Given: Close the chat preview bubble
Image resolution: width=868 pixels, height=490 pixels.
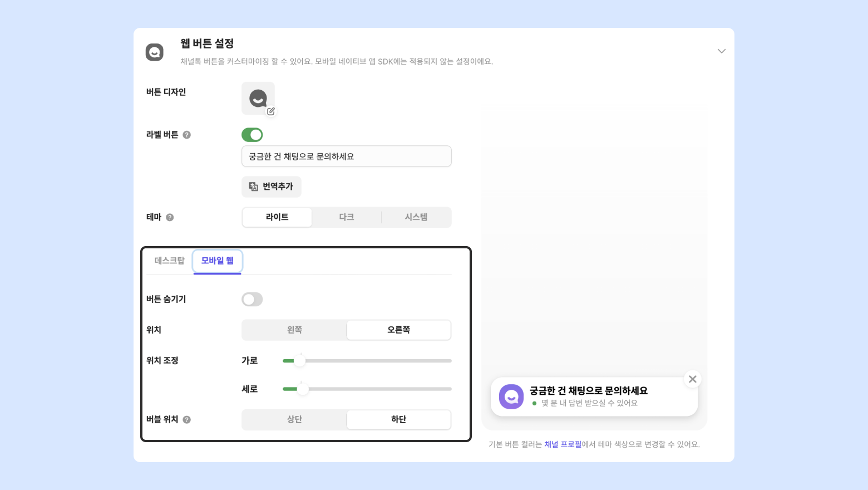Looking at the screenshot, I should pos(692,379).
